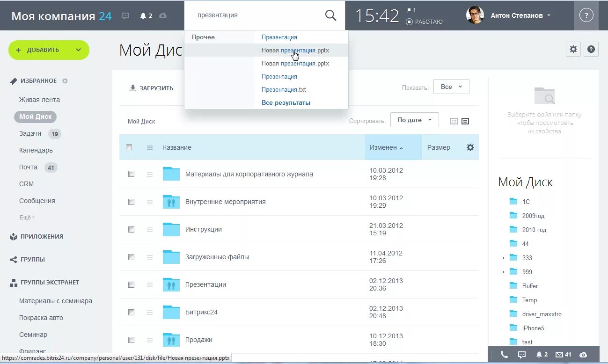Click the 15:42 clock
Image resolution: width=608 pixels, height=364 pixels.
(x=377, y=15)
